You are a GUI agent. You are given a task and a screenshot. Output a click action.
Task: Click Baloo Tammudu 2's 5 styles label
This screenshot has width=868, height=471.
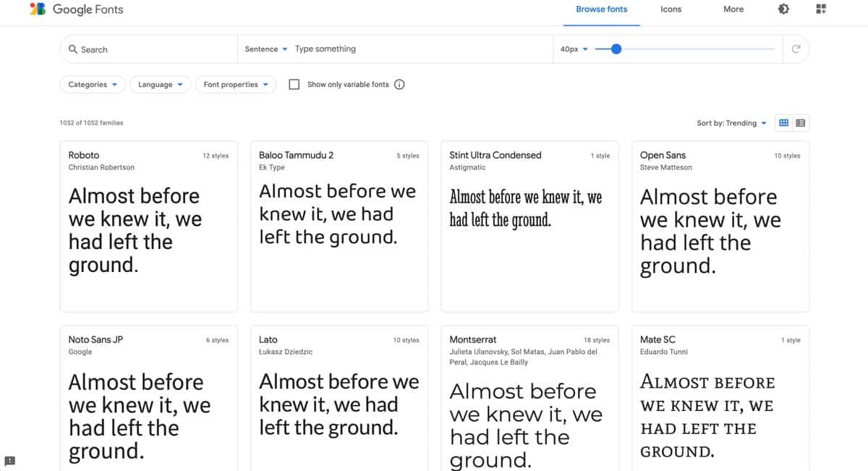click(408, 156)
